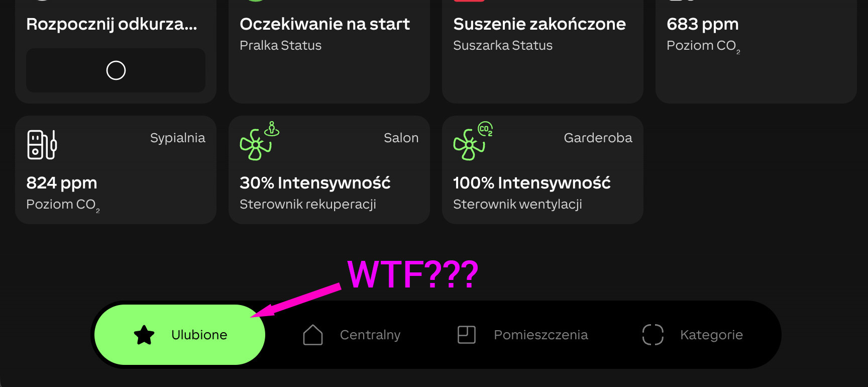Tap the CO2 sensor icon in Sypialnia card

42,145
